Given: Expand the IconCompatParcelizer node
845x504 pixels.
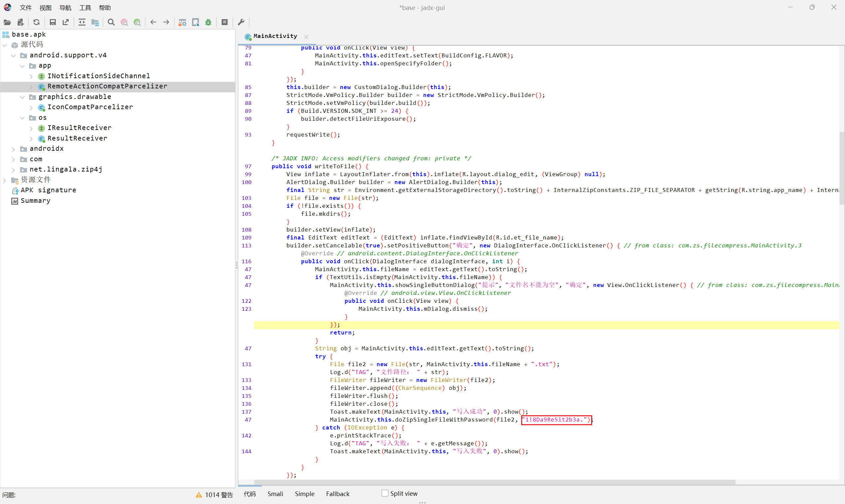Looking at the screenshot, I should [31, 108].
